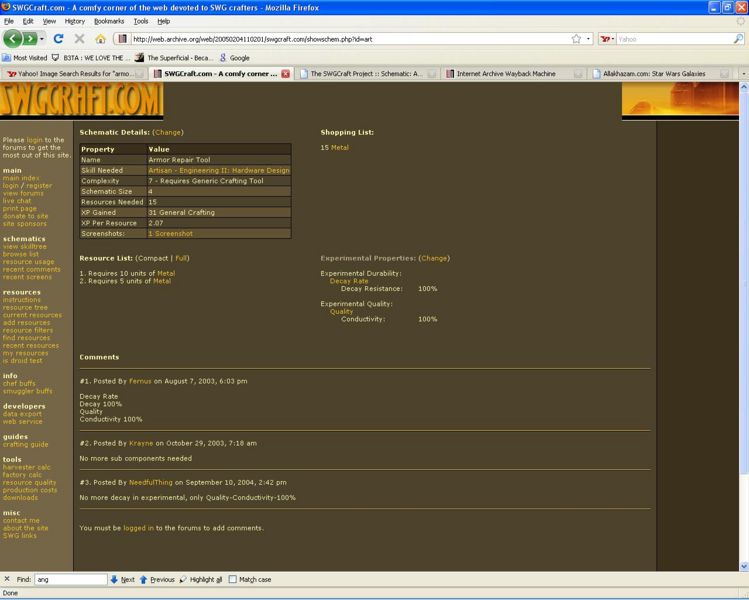Click into the Find text field
The width and height of the screenshot is (749, 600).
70,579
